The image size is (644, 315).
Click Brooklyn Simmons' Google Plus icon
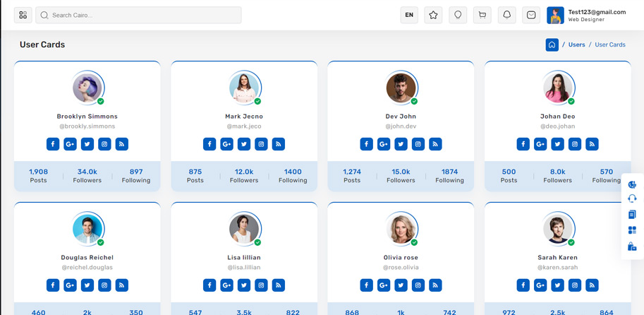pos(71,144)
